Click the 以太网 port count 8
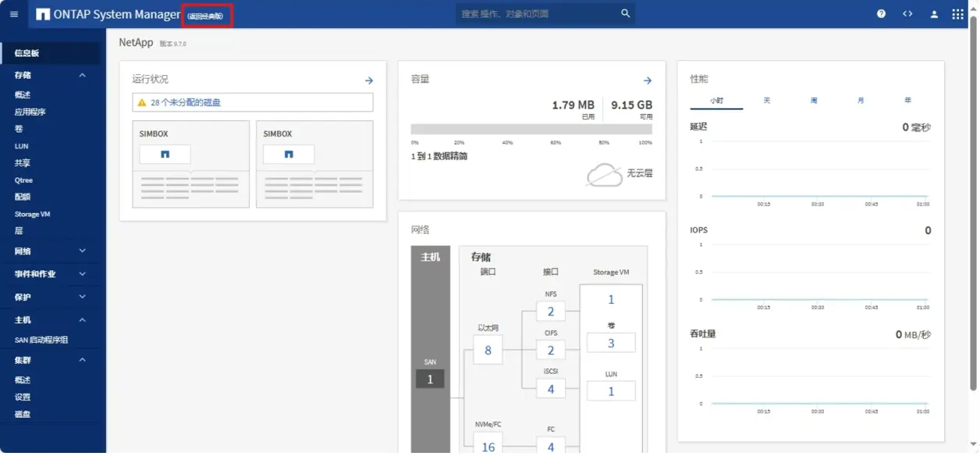Screen dimensions: 980x456 [x=488, y=350]
